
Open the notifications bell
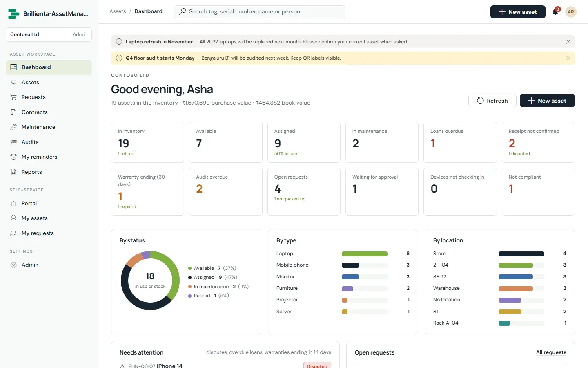point(555,12)
